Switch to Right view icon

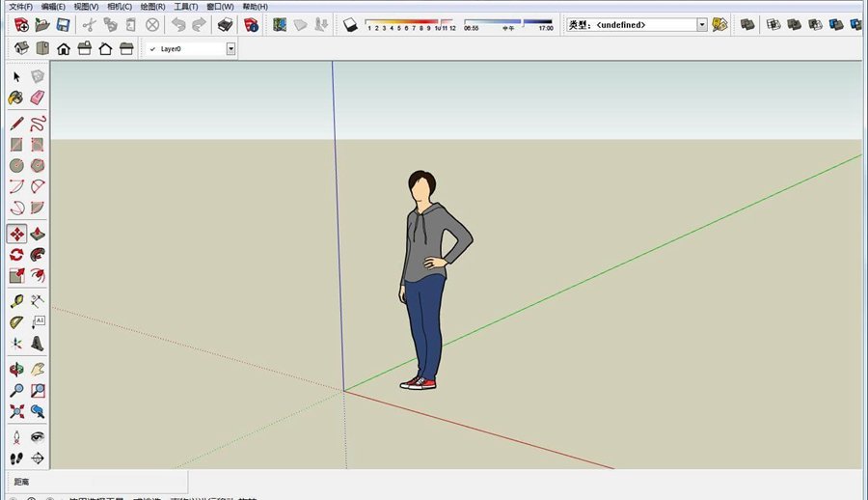pos(85,49)
